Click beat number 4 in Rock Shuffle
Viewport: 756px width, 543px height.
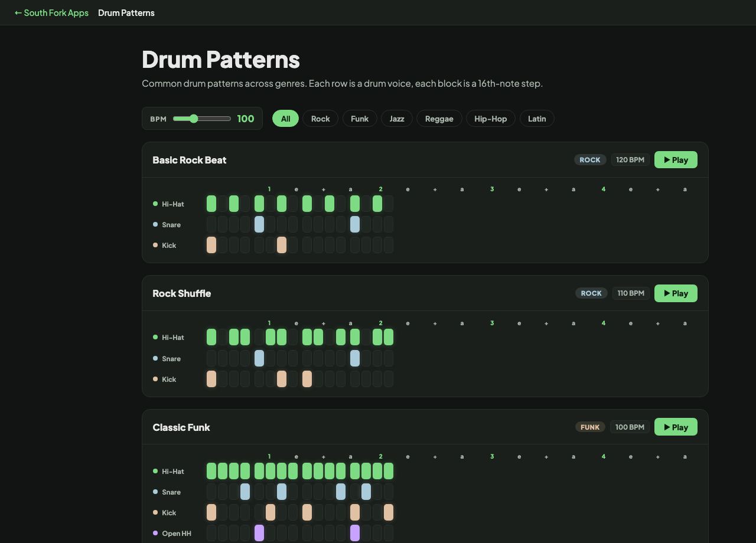coord(604,323)
